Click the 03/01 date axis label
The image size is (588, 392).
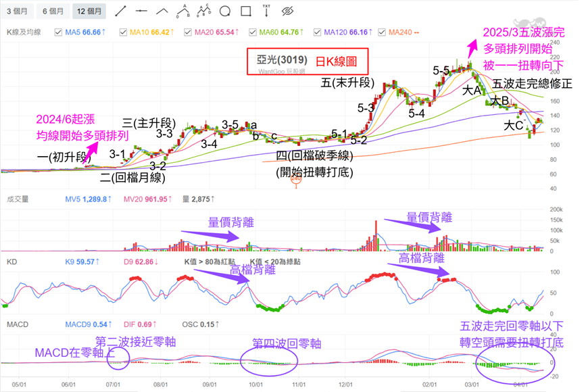point(472,385)
